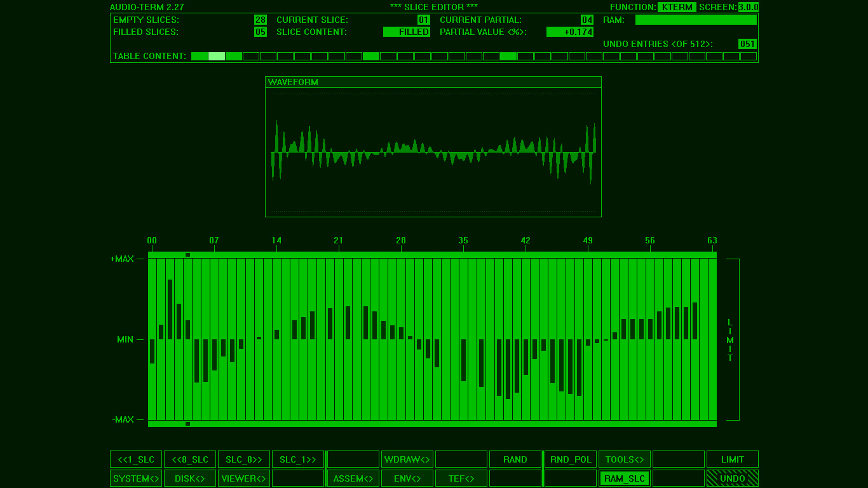Image resolution: width=868 pixels, height=488 pixels.
Task: Select the highlighted TABLE CONTENT segment
Action: tap(216, 56)
